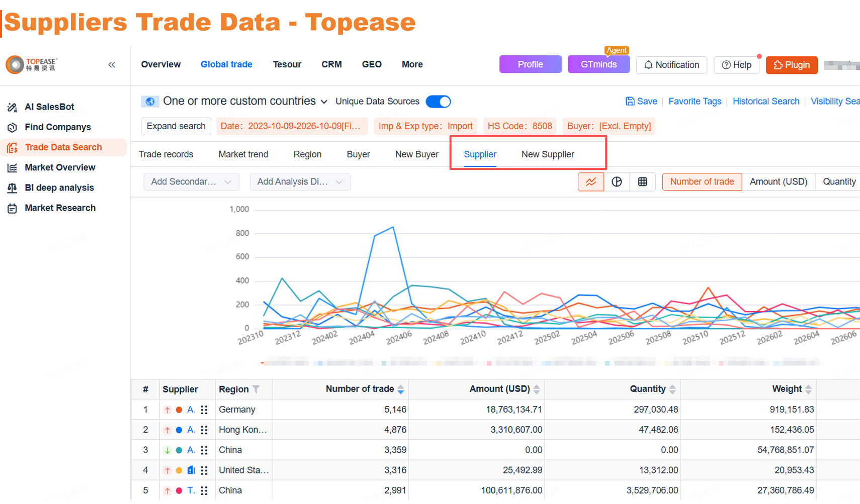Click the AI SalesBot sidebar icon
The height and width of the screenshot is (504, 860).
coord(13,107)
